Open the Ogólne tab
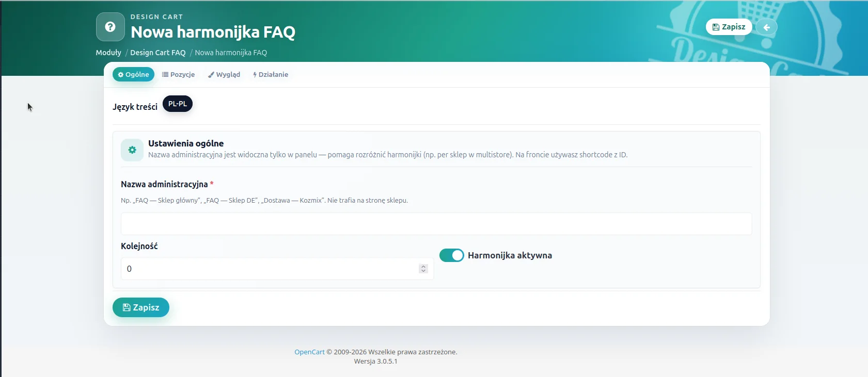This screenshot has height=377, width=868. [x=133, y=74]
